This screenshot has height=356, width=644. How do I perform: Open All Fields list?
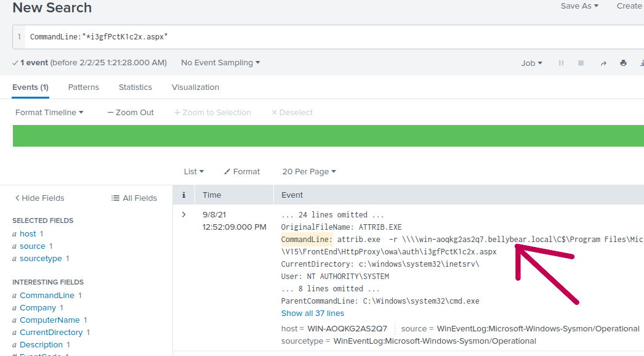(x=134, y=198)
